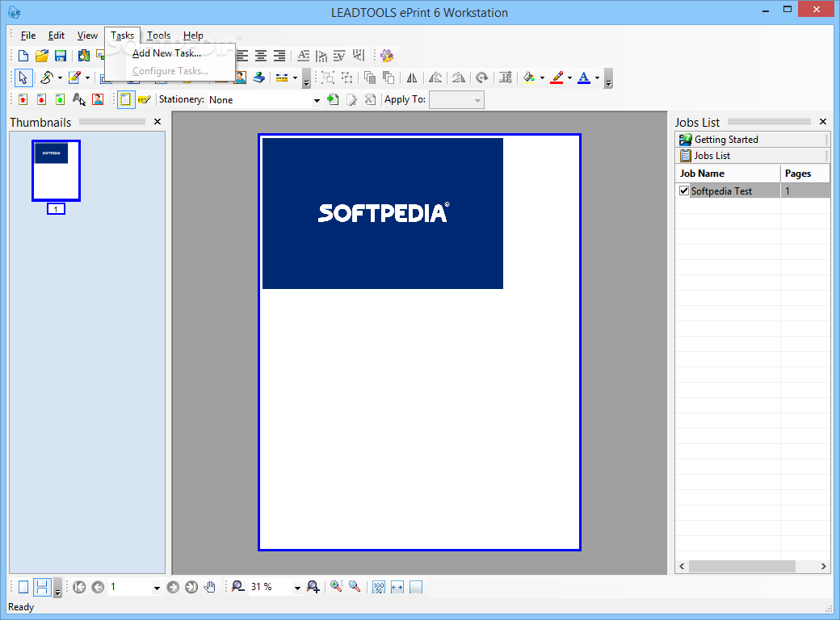This screenshot has width=840, height=620.
Task: Choose Add New Task from menu
Action: click(166, 53)
